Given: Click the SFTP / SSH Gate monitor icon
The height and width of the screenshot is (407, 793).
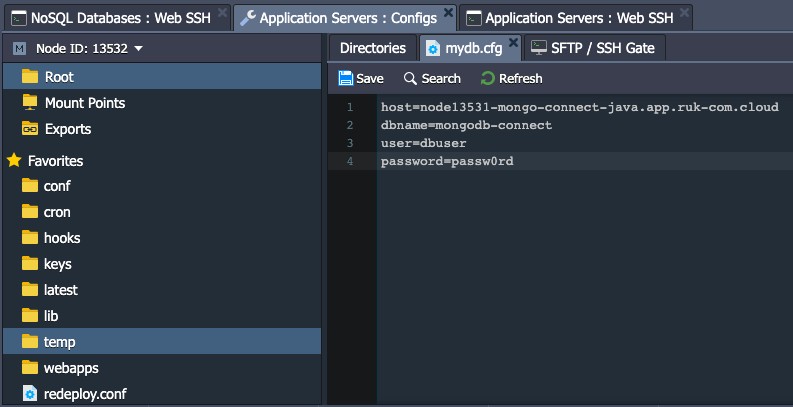Looking at the screenshot, I should [x=539, y=48].
